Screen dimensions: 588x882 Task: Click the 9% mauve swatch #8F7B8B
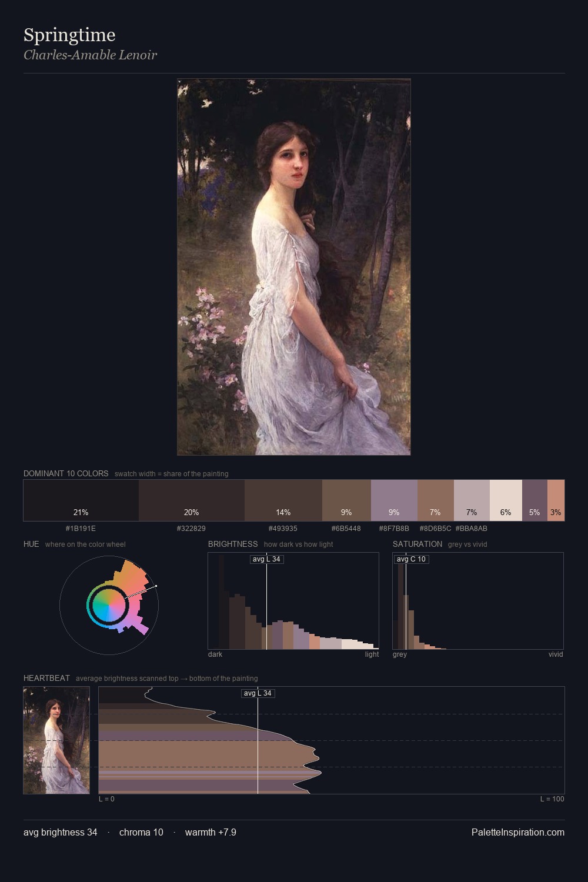(394, 500)
